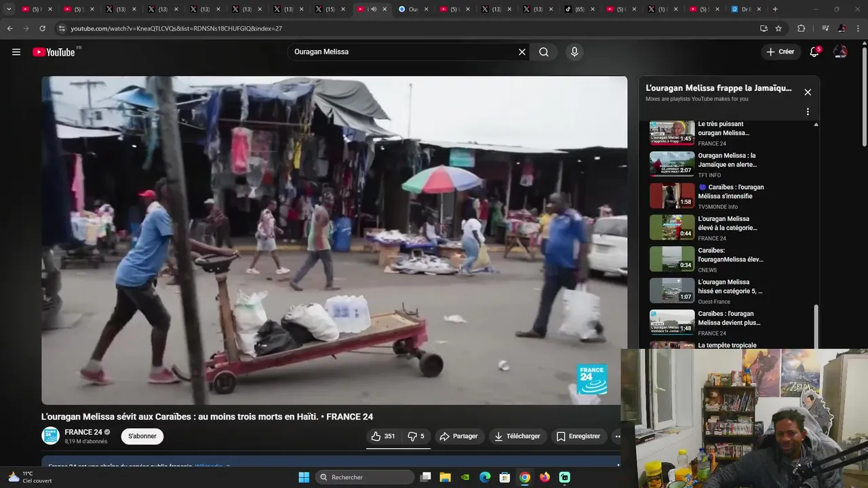Open File Explorer from the taskbar
The width and height of the screenshot is (868, 488).
click(x=446, y=477)
